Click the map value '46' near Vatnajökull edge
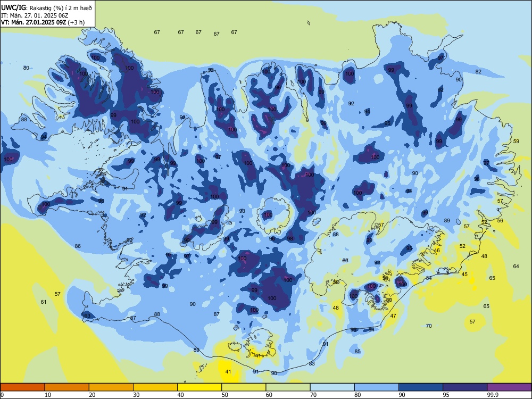 437,251
